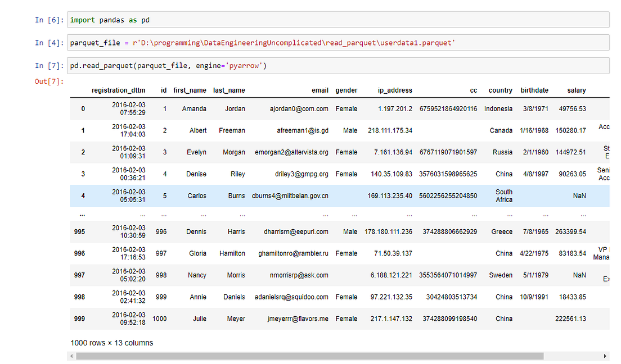Click the parquet_file path code cell
Screen dimensions: 621x364
(x=337, y=42)
